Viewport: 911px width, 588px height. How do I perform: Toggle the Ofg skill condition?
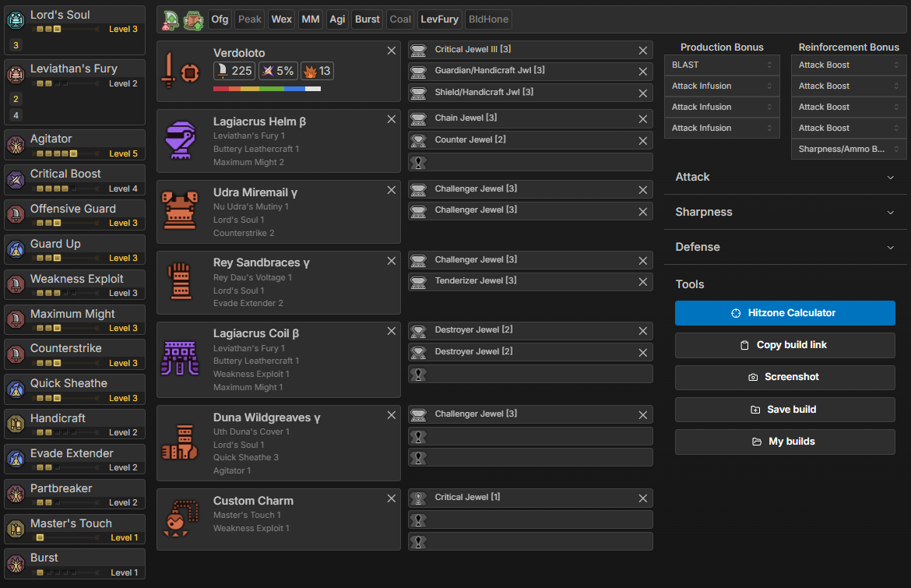click(x=220, y=19)
